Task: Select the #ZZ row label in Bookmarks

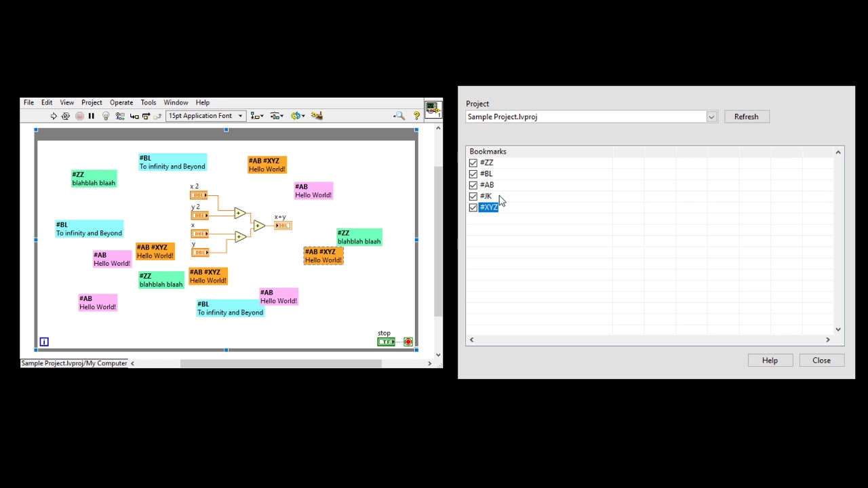Action: coord(486,163)
